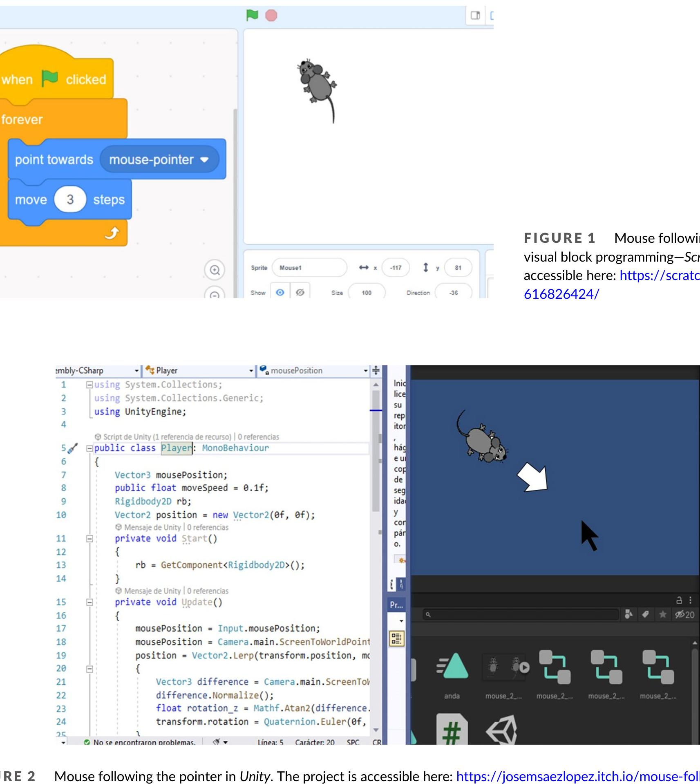Click the code editor scroll up arrow
Image resolution: width=700 pixels, height=784 pixels.
pos(376,385)
